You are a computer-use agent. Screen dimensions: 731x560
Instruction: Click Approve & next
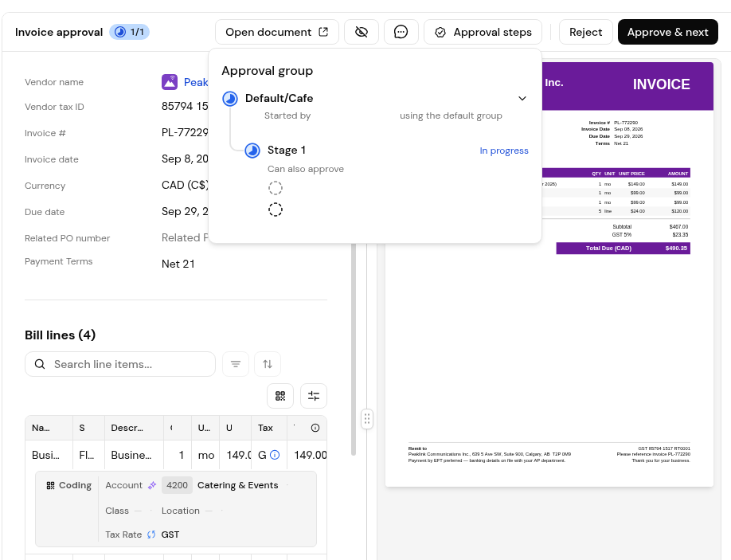click(x=667, y=32)
